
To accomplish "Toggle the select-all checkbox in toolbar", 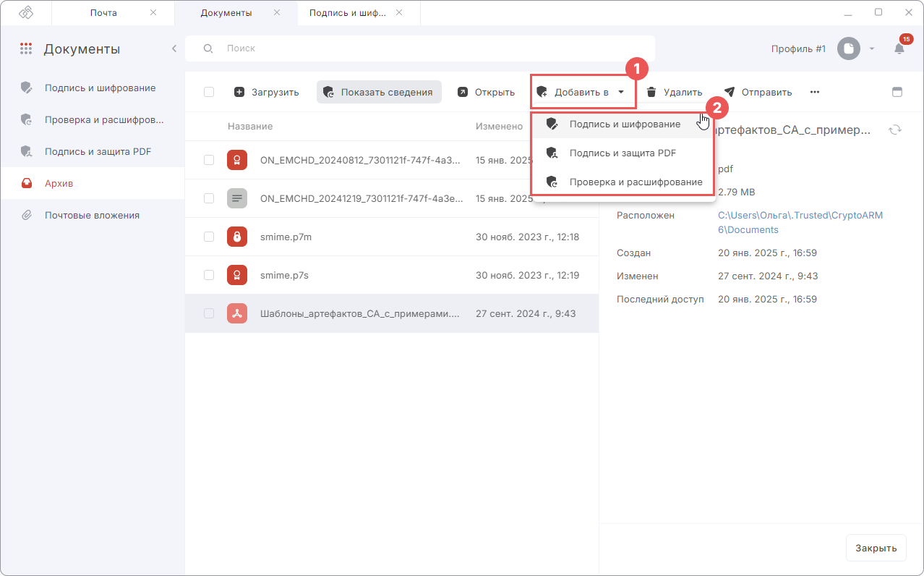I will coord(209,92).
